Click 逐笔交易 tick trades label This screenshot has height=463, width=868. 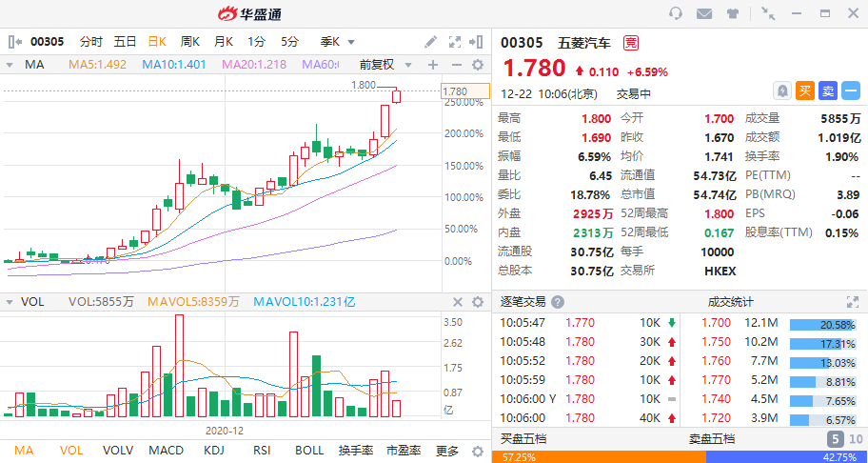tap(523, 302)
